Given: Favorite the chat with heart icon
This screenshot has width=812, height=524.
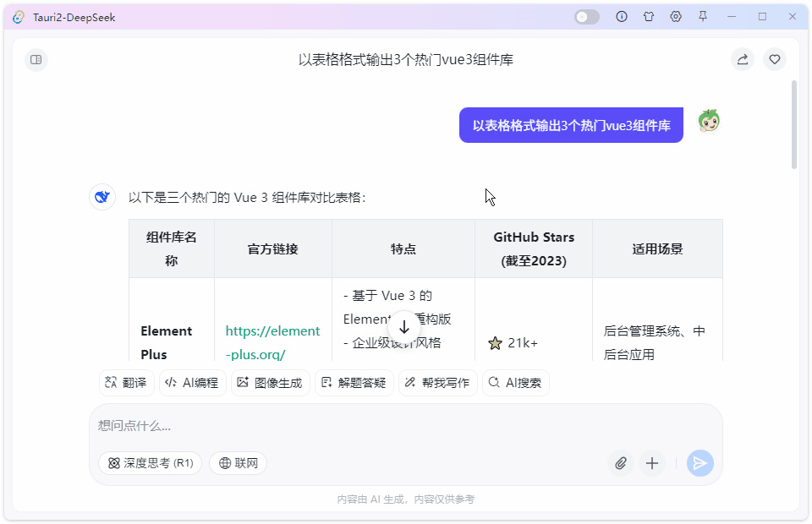Looking at the screenshot, I should [x=775, y=59].
